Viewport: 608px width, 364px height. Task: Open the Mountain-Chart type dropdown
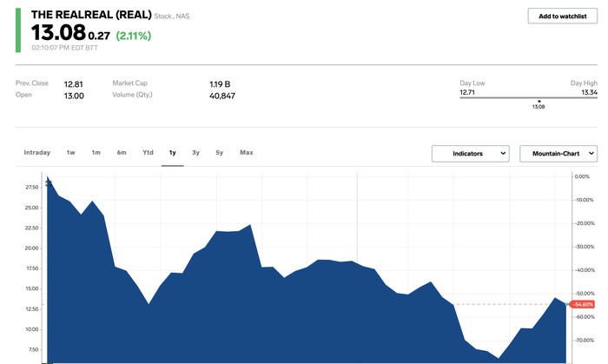click(558, 154)
